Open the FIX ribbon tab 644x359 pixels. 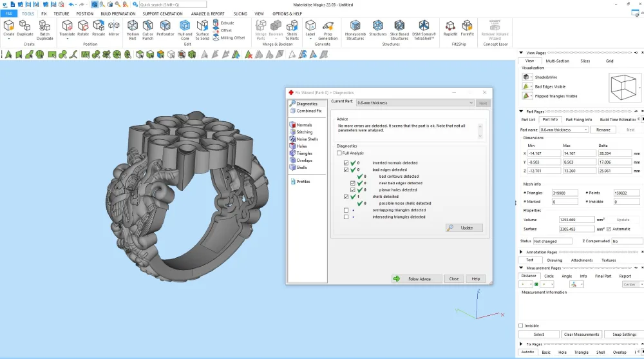click(x=44, y=14)
